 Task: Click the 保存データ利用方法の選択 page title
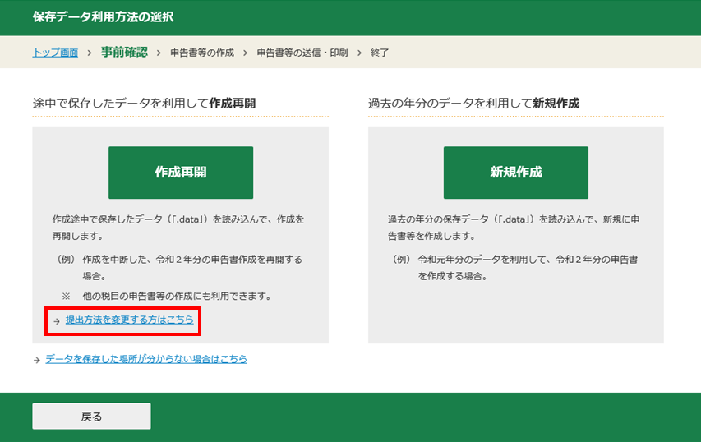point(103,17)
